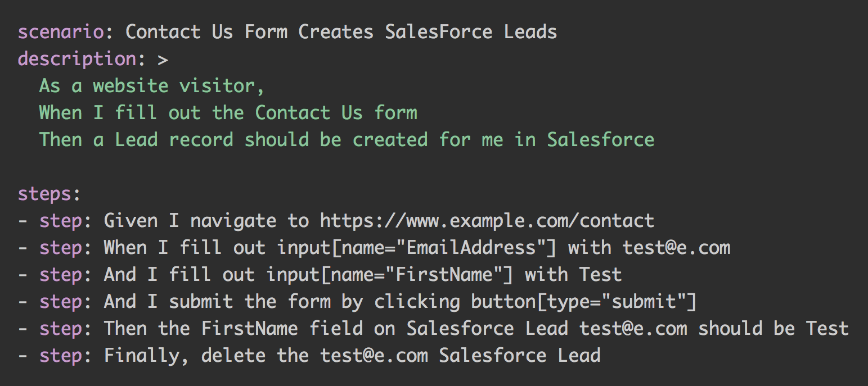Click the folded-block indicator after description
The width and height of the screenshot is (868, 386).
point(163,60)
